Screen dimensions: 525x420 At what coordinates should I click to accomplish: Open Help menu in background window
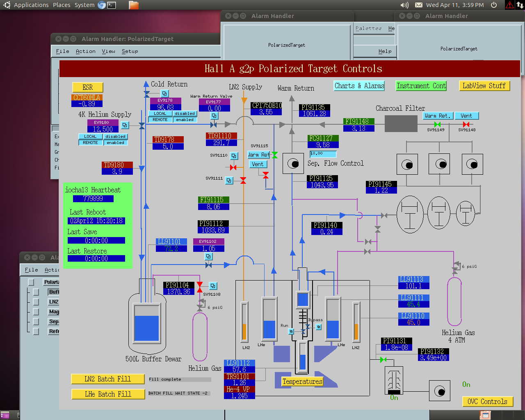(x=385, y=51)
